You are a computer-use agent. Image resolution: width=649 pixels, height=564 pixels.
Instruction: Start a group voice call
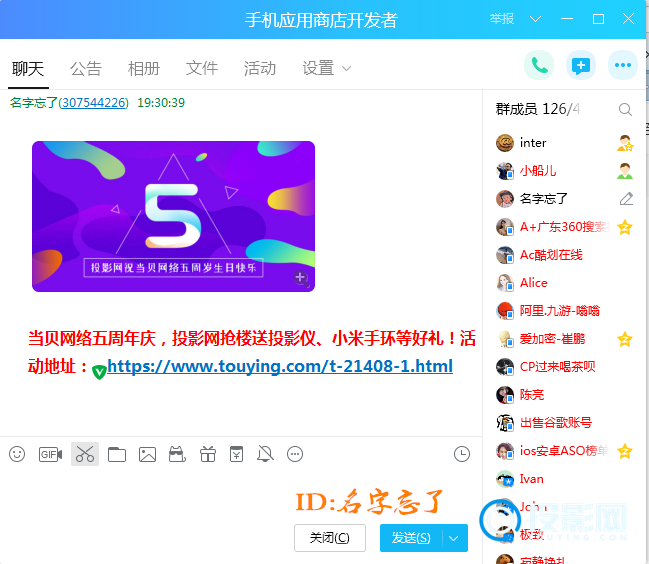point(539,65)
